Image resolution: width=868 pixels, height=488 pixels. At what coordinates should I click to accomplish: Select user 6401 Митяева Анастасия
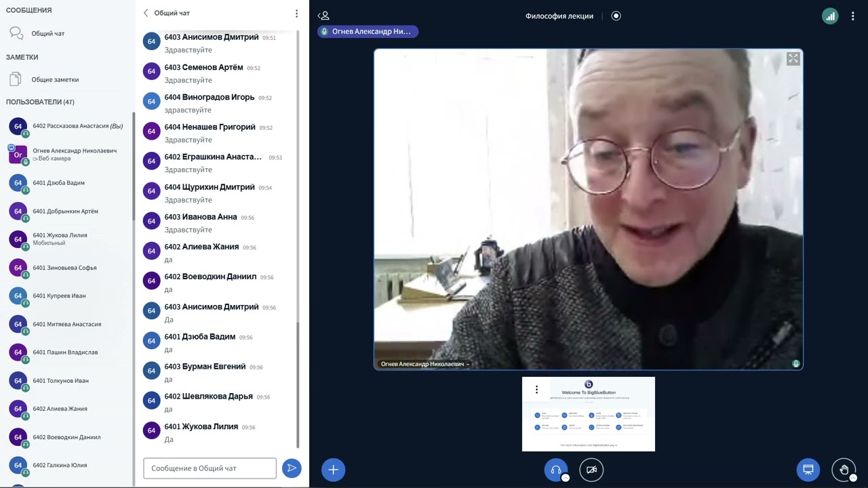coord(68,325)
